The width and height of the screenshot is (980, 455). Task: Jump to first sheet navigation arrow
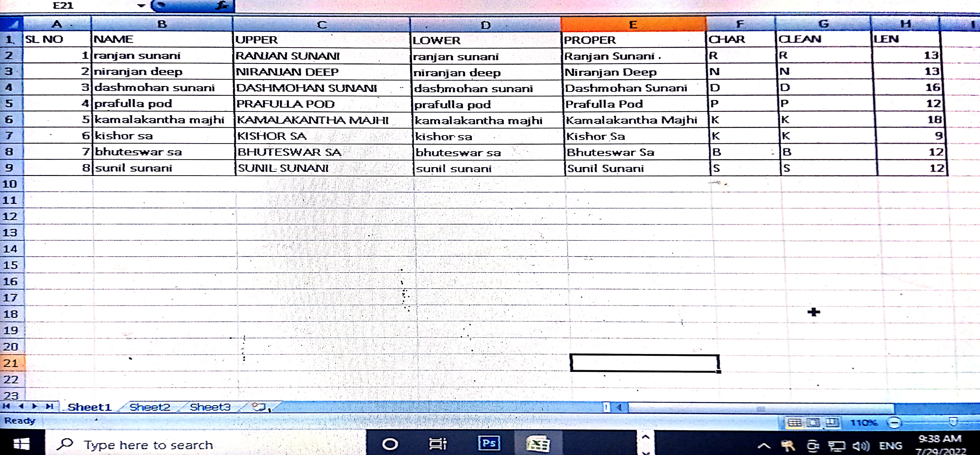(x=7, y=406)
